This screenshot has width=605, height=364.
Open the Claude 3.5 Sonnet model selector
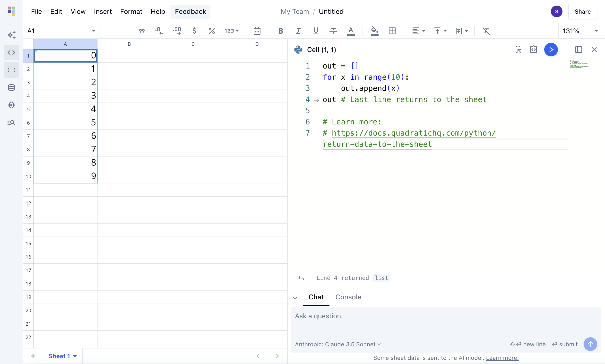338,344
